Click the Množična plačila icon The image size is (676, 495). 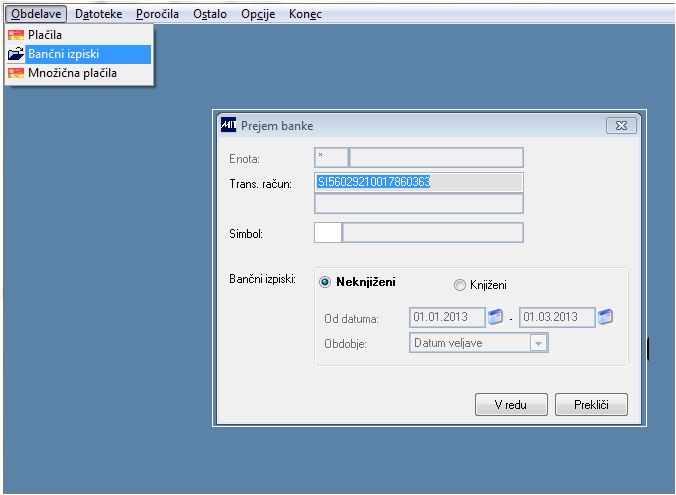point(16,73)
